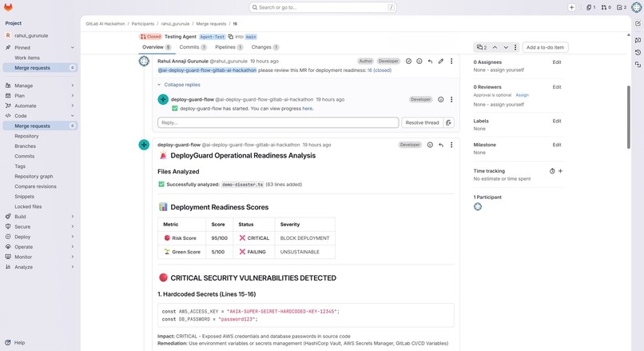Image resolution: width=644 pixels, height=351 pixels.
Task: Open Branches in the sidebar
Action: coord(25,146)
